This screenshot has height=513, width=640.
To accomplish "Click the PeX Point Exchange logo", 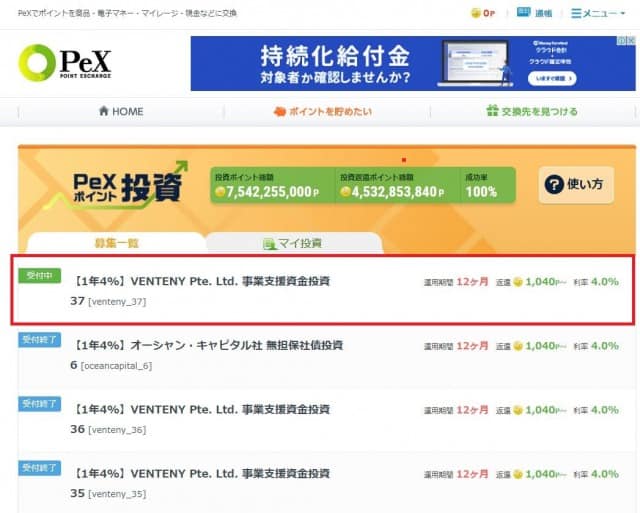I will tap(65, 62).
